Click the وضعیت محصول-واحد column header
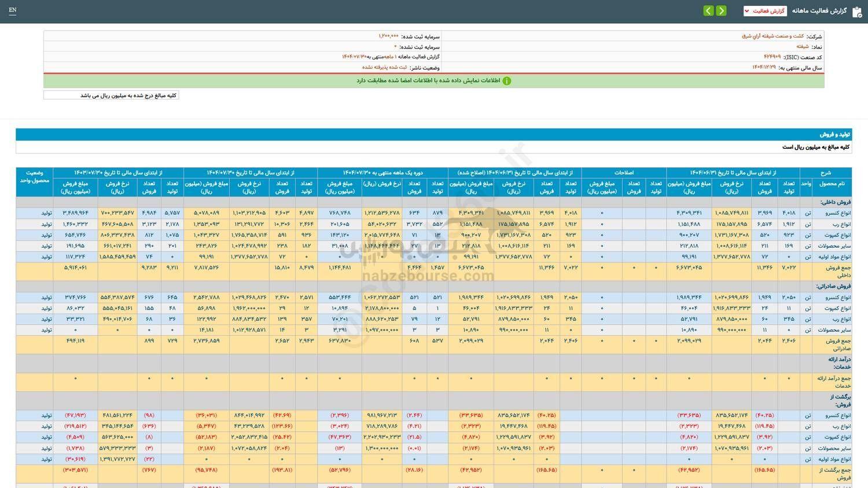The height and width of the screenshot is (488, 868). tap(34, 177)
